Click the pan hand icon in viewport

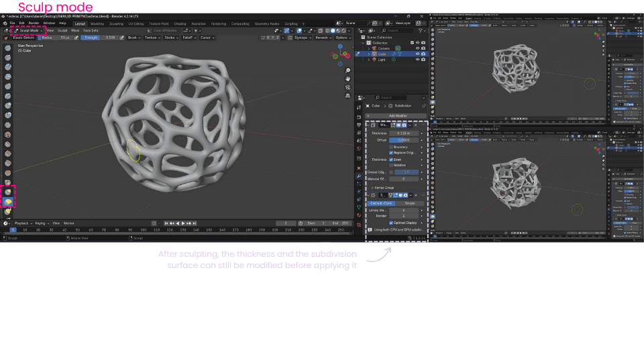[347, 79]
